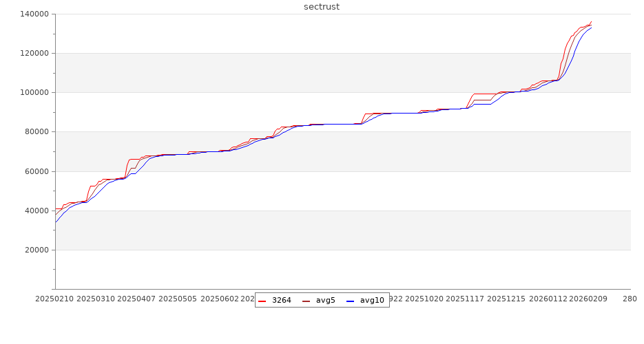Image resolution: width=644 pixels, height=344 pixels.
Task: Click the 120000 y-axis label
Action: (34, 53)
